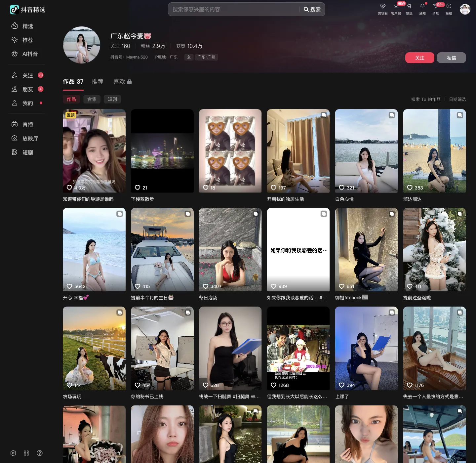Open the Christmas tree post with 411 likes
The height and width of the screenshot is (463, 476).
point(435,250)
